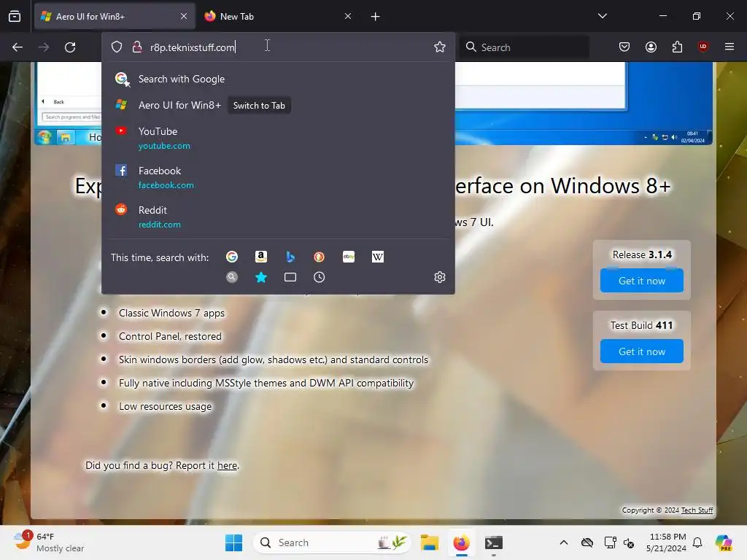The height and width of the screenshot is (560, 747).
Task: Search bookmarks using the blue star icon
Action: click(x=261, y=277)
